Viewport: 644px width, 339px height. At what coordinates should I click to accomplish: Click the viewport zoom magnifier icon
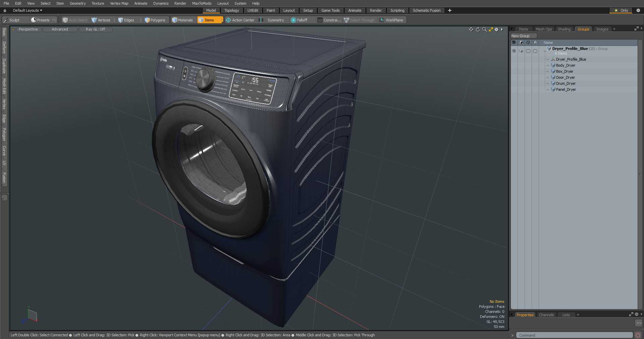tap(484, 29)
